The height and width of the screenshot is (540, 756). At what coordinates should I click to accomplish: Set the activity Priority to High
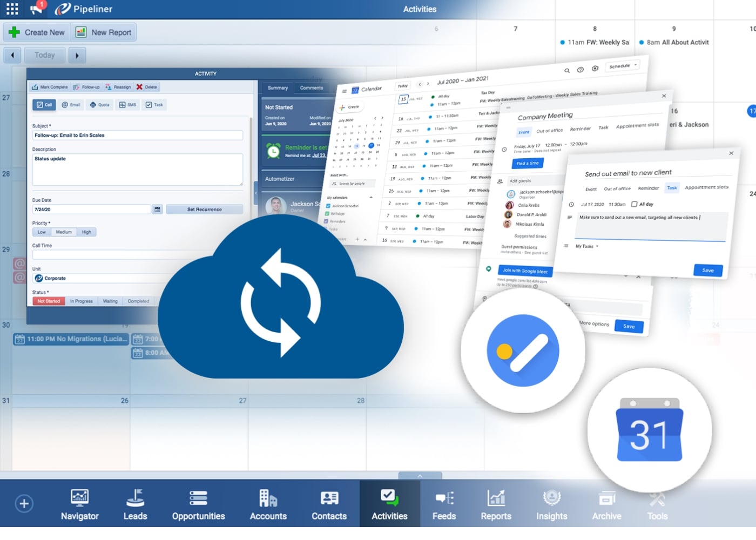(86, 232)
